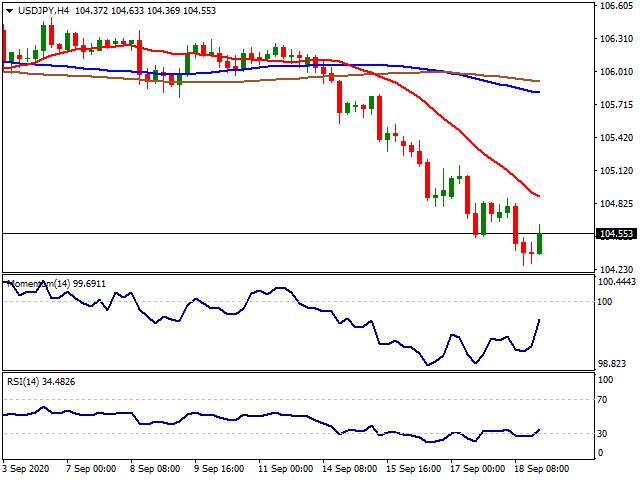Click price scale value 104.230

(x=616, y=269)
